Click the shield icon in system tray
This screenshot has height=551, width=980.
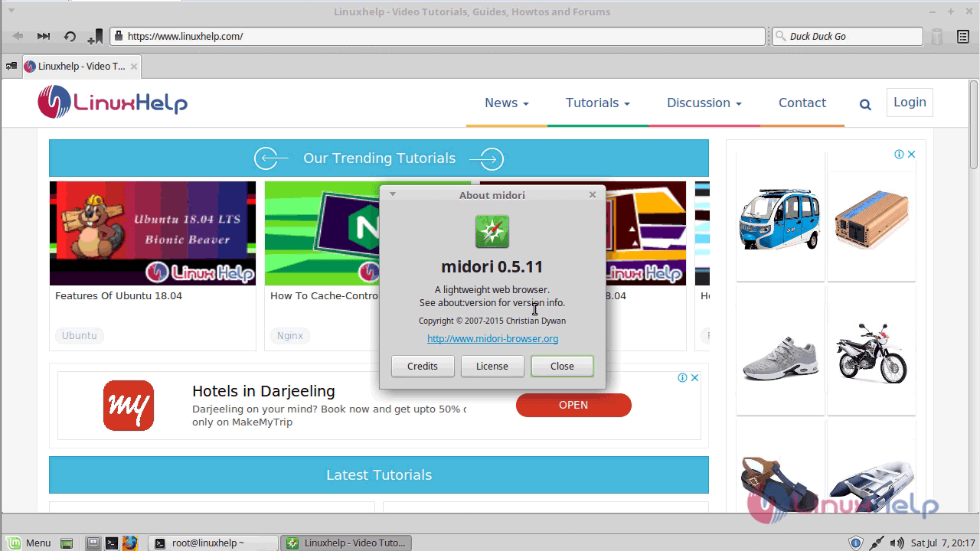(x=857, y=543)
